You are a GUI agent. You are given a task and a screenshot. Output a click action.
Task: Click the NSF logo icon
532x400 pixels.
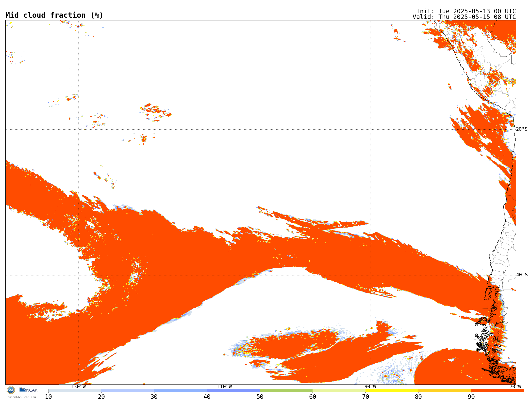pyautogui.click(x=11, y=390)
